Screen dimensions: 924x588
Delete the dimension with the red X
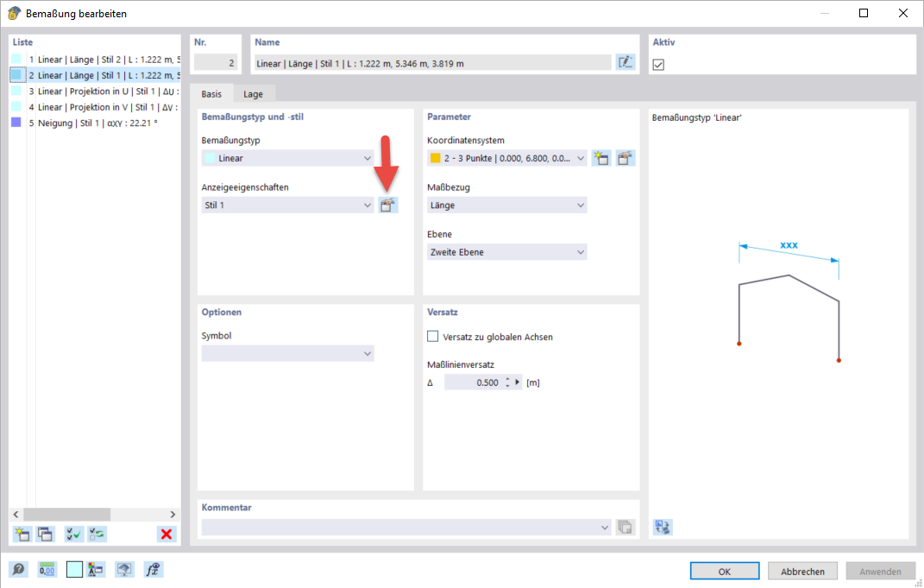[x=167, y=534]
